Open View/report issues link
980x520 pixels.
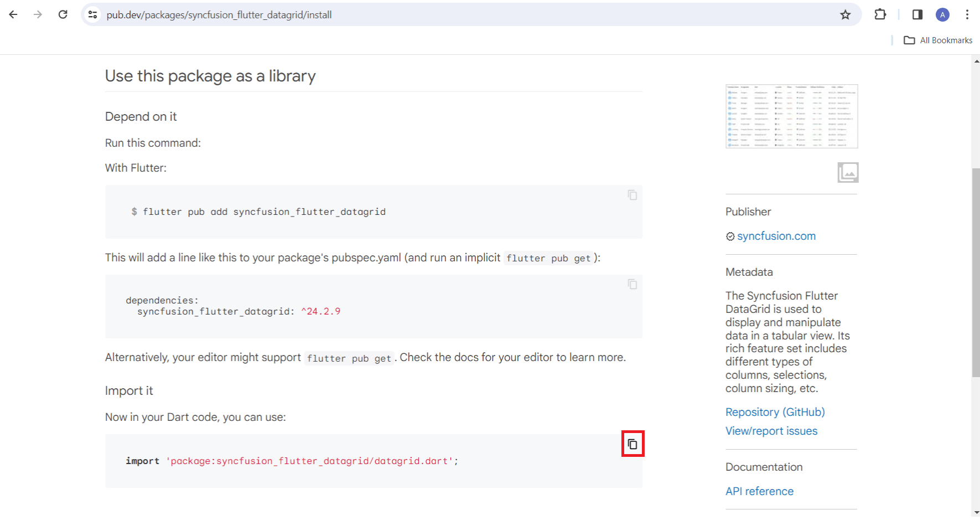point(771,431)
